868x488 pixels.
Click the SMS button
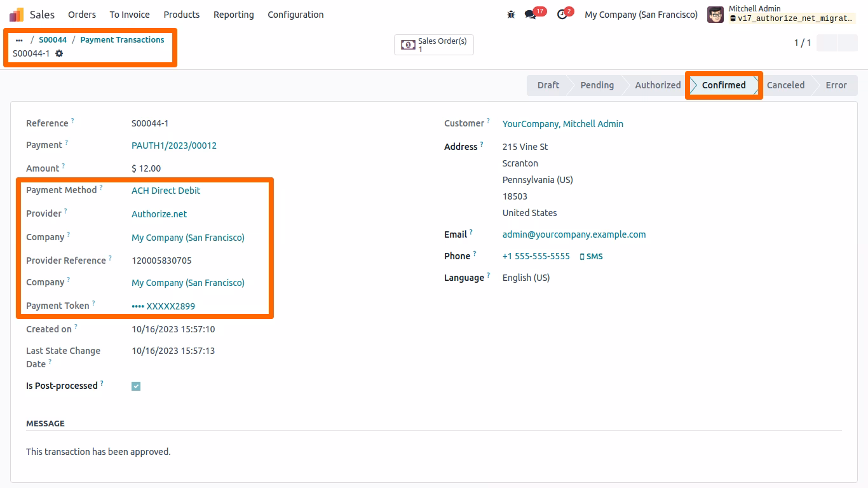pos(591,257)
